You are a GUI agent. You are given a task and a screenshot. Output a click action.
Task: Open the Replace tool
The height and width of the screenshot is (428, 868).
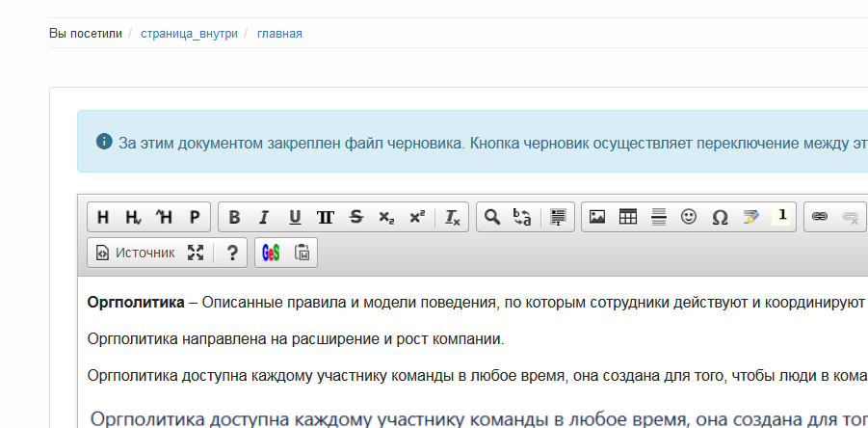click(522, 217)
